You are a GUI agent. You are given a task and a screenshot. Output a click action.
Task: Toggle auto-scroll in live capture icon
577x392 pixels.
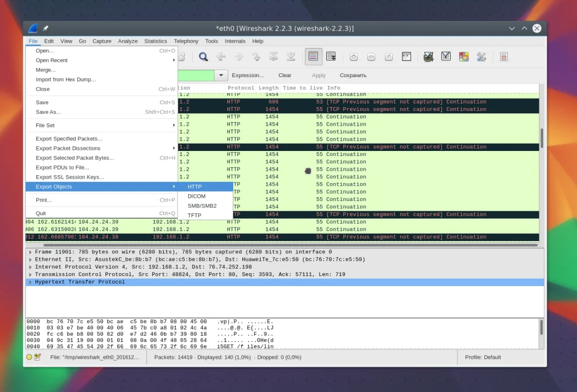point(331,57)
